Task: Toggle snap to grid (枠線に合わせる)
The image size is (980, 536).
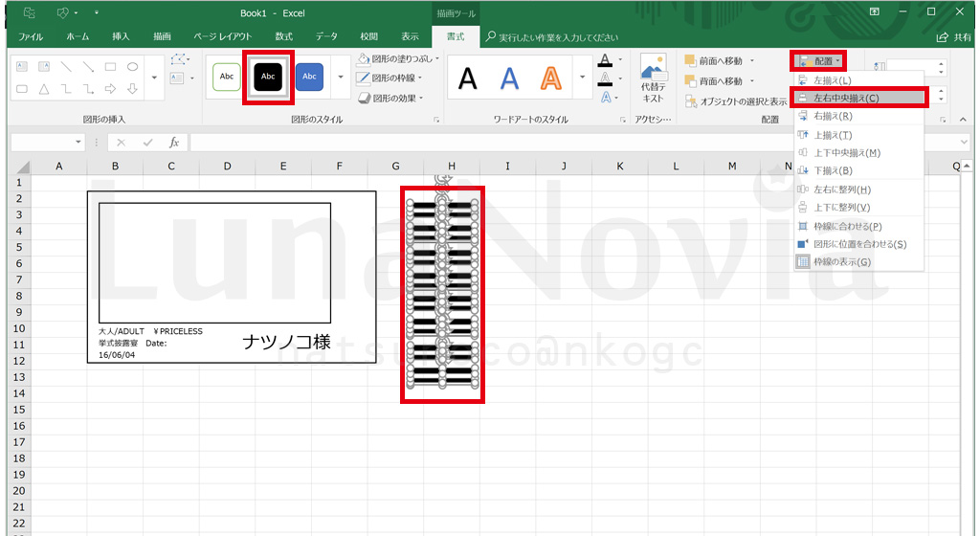Action: [x=847, y=226]
